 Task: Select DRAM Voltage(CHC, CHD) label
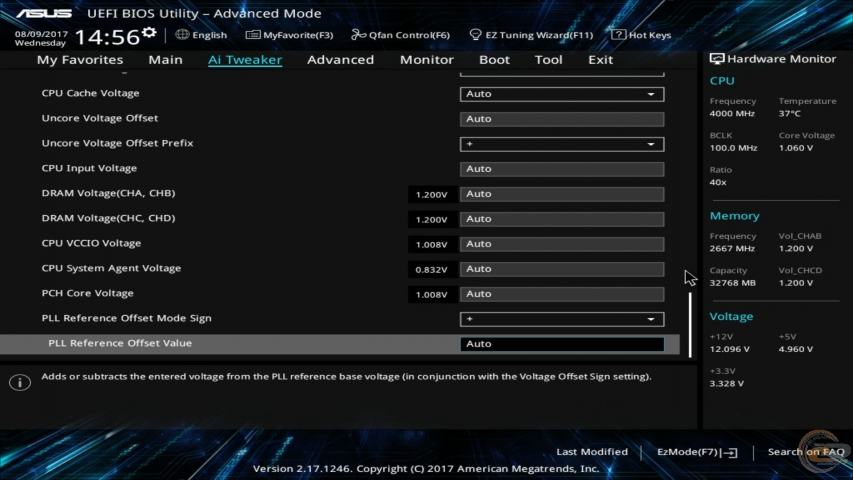[108, 218]
